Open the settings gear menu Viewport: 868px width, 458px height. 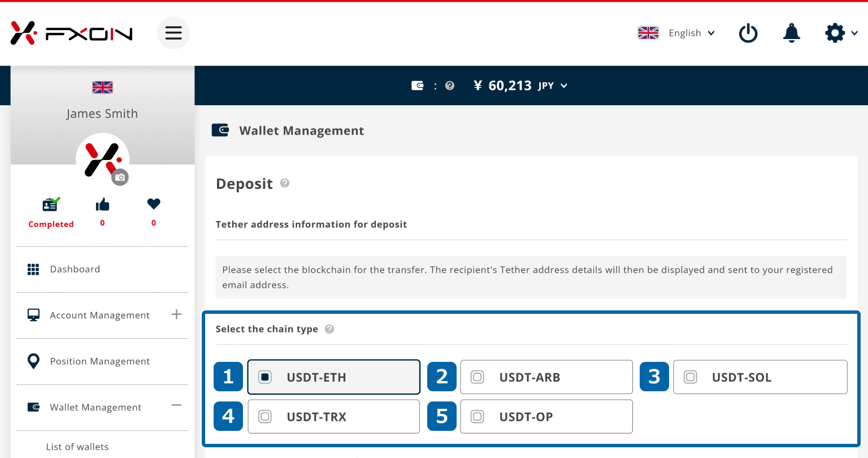[835, 33]
